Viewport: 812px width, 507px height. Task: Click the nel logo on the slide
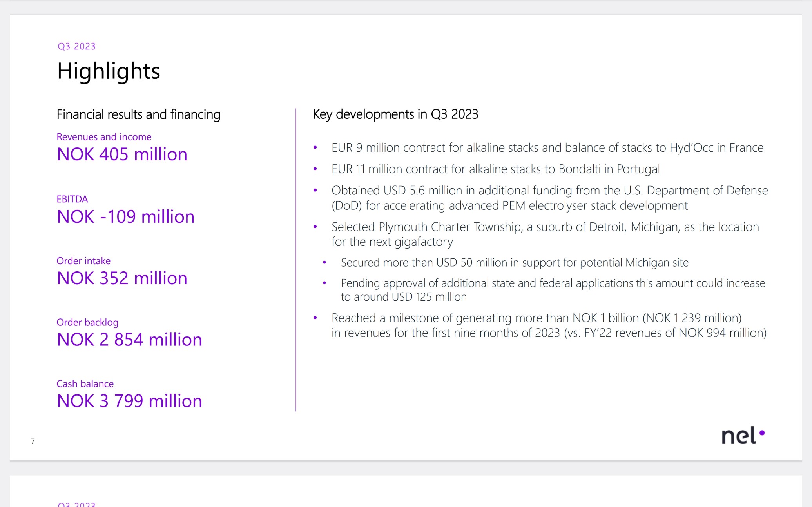pyautogui.click(x=742, y=436)
